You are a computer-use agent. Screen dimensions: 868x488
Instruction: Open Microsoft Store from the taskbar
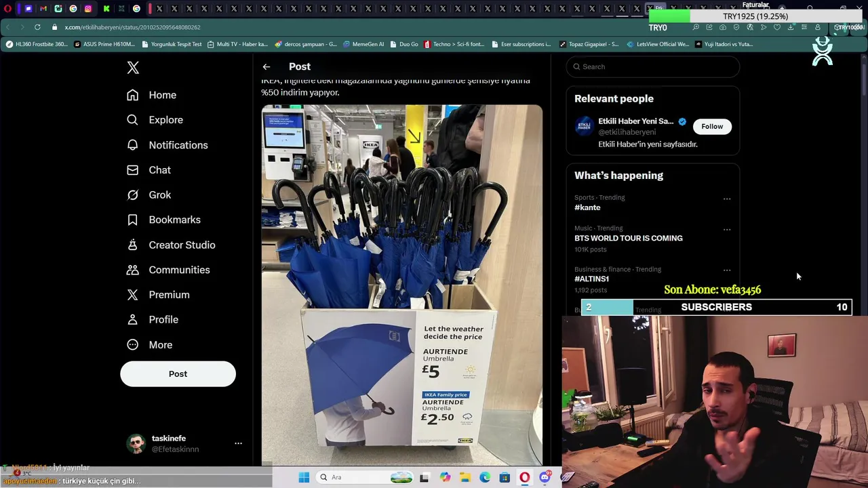[x=505, y=477]
